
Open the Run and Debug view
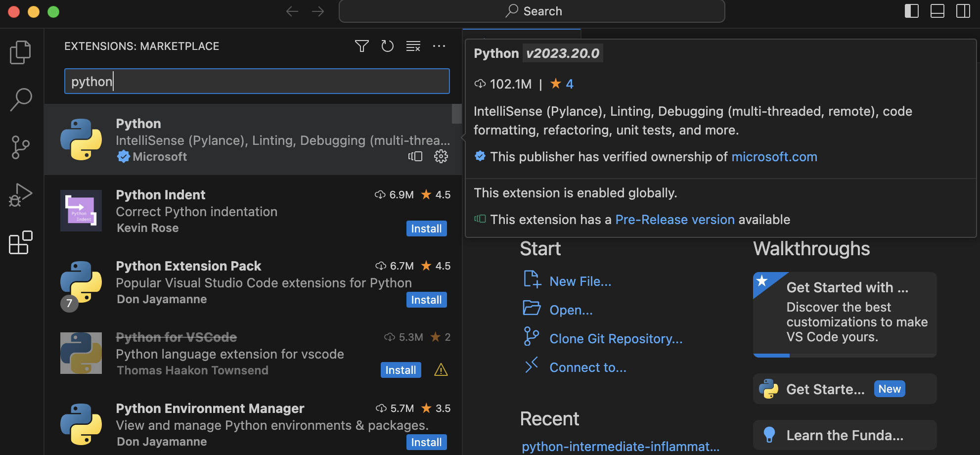[x=20, y=194]
